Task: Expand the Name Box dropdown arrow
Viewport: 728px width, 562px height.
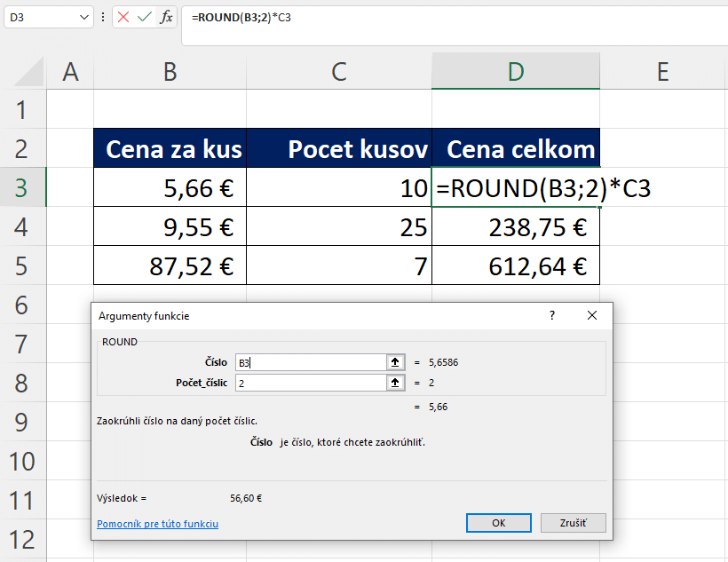Action: tap(84, 17)
